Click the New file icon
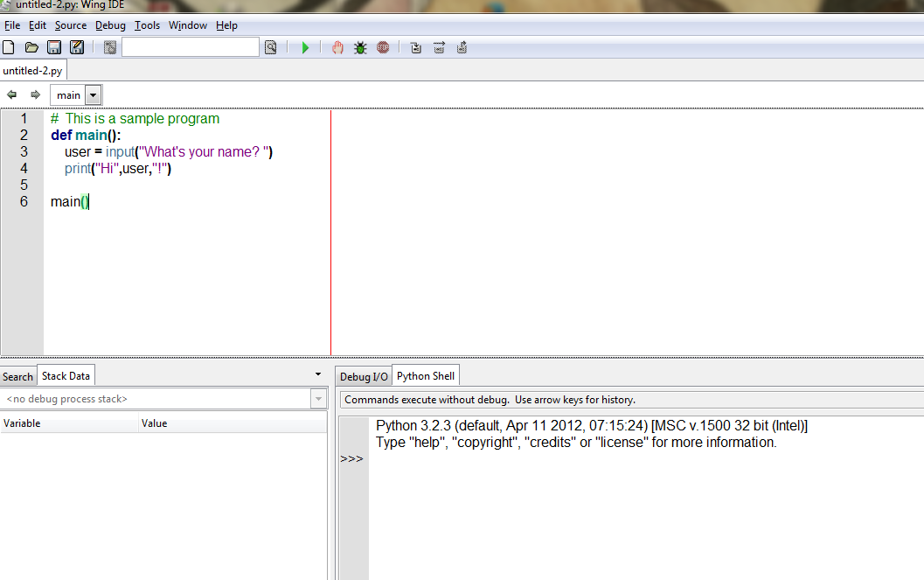Viewport: 924px width, 580px height. coord(9,47)
